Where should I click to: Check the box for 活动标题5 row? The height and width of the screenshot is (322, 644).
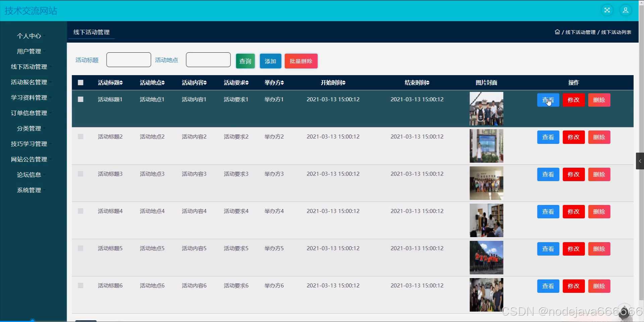click(80, 248)
